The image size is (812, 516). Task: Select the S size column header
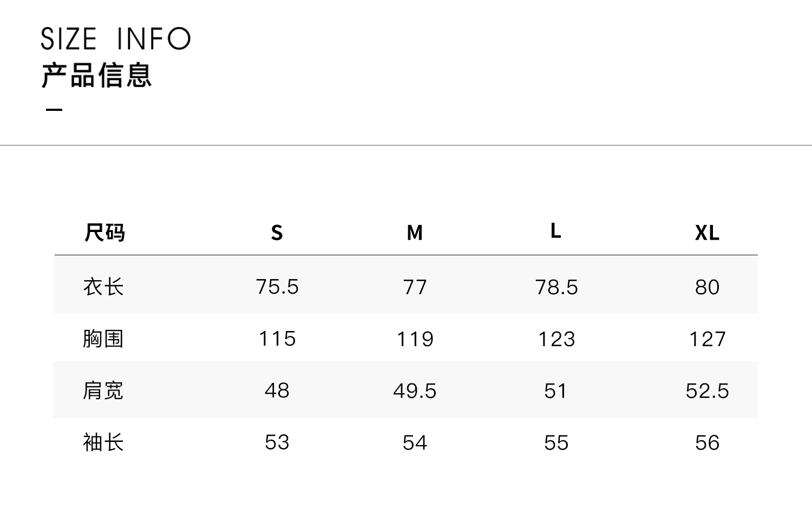point(277,233)
